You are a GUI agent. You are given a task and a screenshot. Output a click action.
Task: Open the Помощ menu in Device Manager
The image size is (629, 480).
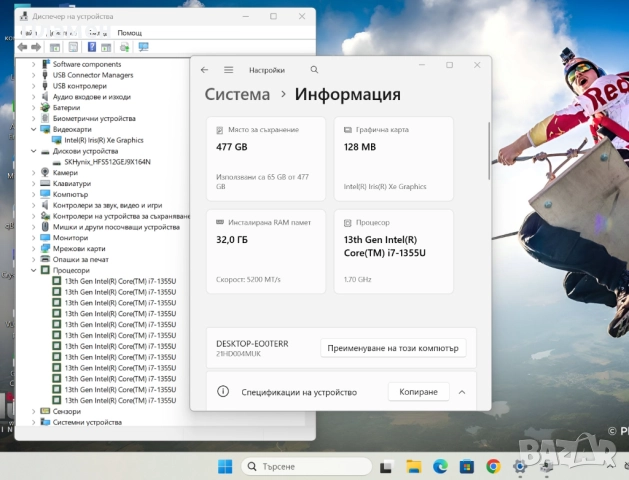point(130,33)
